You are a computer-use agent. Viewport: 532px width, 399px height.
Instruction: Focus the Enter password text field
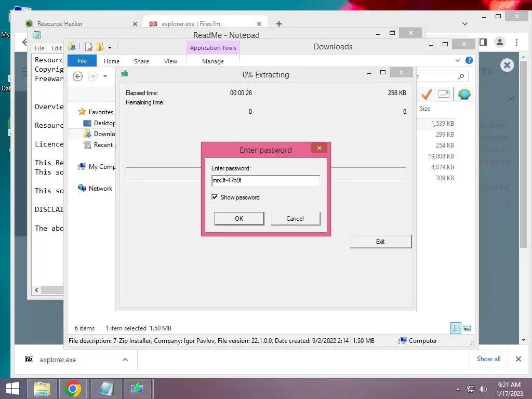click(x=265, y=180)
